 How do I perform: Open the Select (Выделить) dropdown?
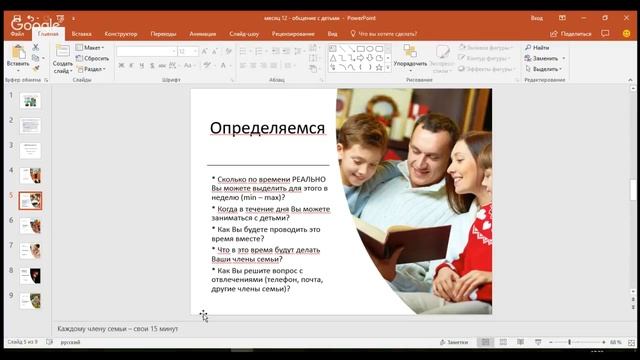click(544, 69)
